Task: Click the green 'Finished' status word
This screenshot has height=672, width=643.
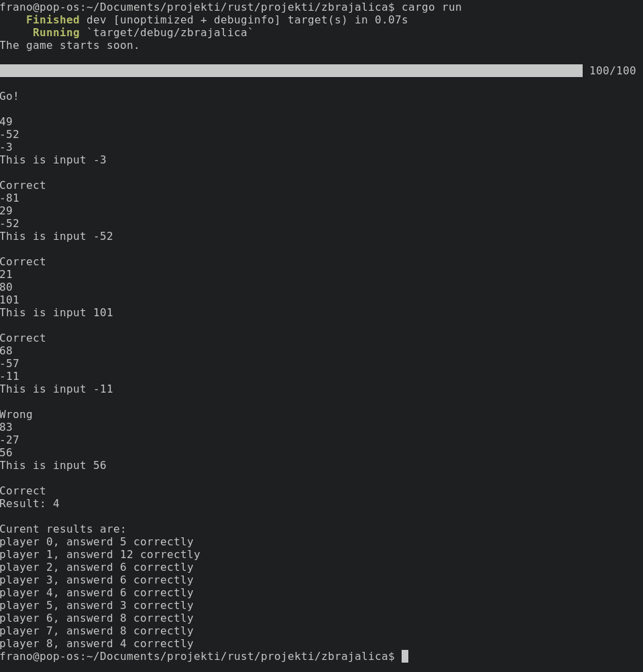Action: tap(52, 20)
